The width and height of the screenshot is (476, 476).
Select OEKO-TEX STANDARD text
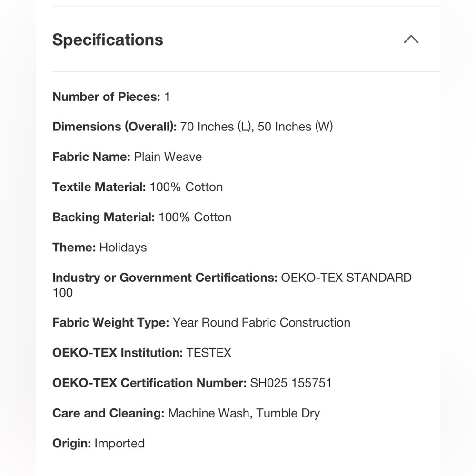(x=347, y=278)
